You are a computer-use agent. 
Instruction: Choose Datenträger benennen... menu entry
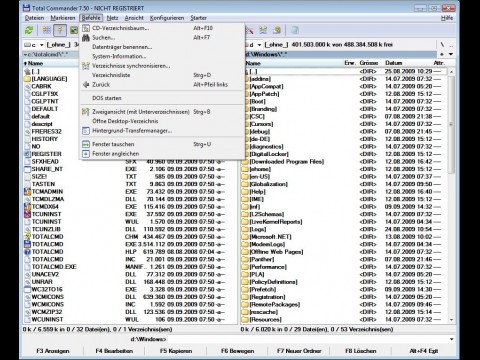pos(162,47)
